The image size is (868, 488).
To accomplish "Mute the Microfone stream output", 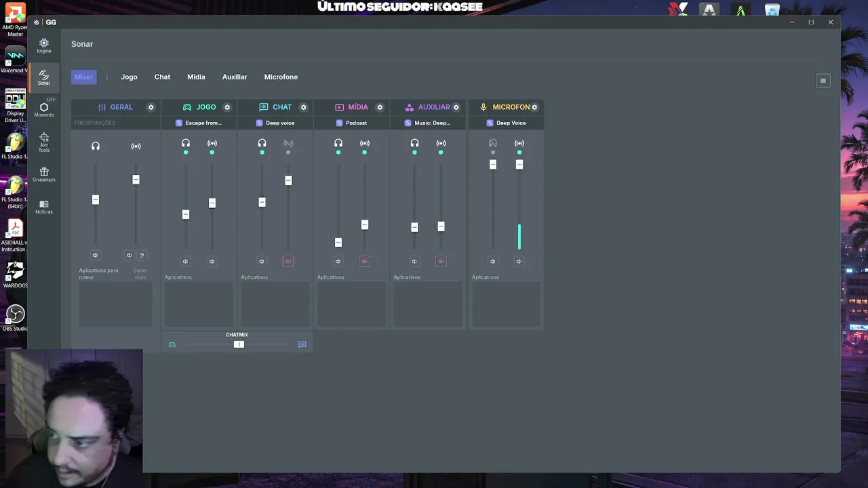I will coord(519,261).
